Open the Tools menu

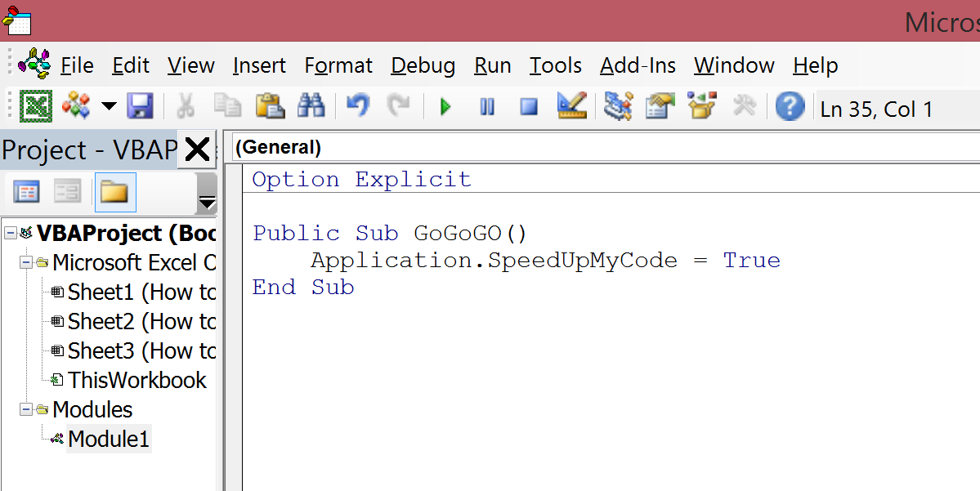555,65
